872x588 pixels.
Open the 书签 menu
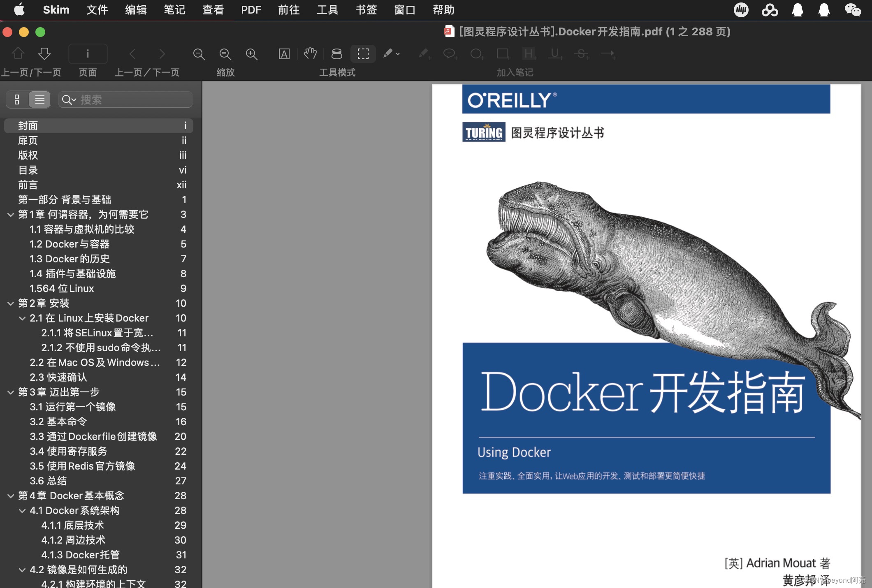click(366, 9)
